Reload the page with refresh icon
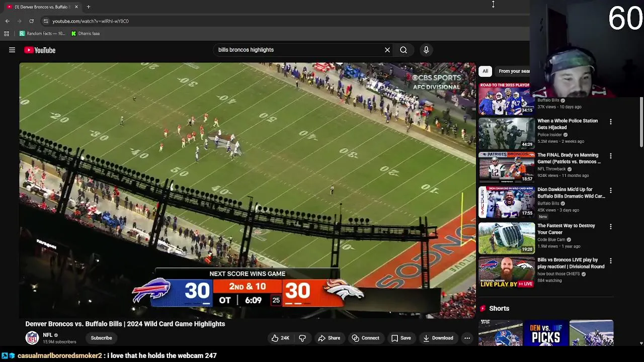The height and width of the screenshot is (362, 644). click(x=31, y=21)
